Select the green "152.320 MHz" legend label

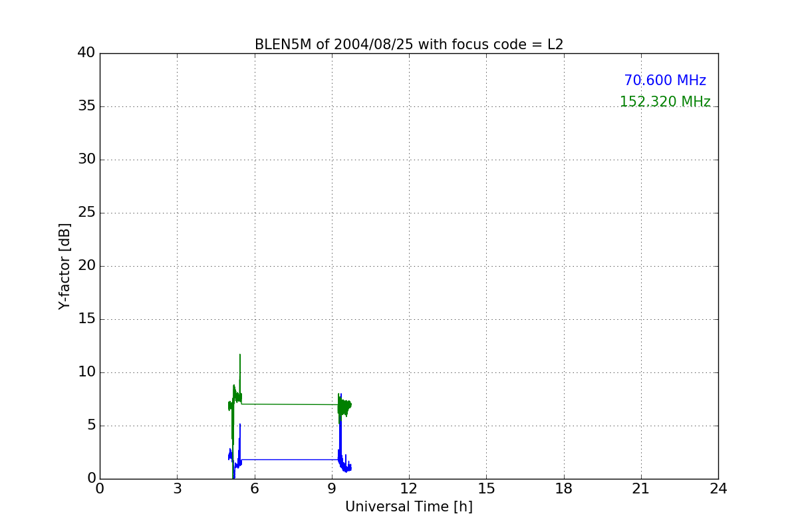(665, 102)
